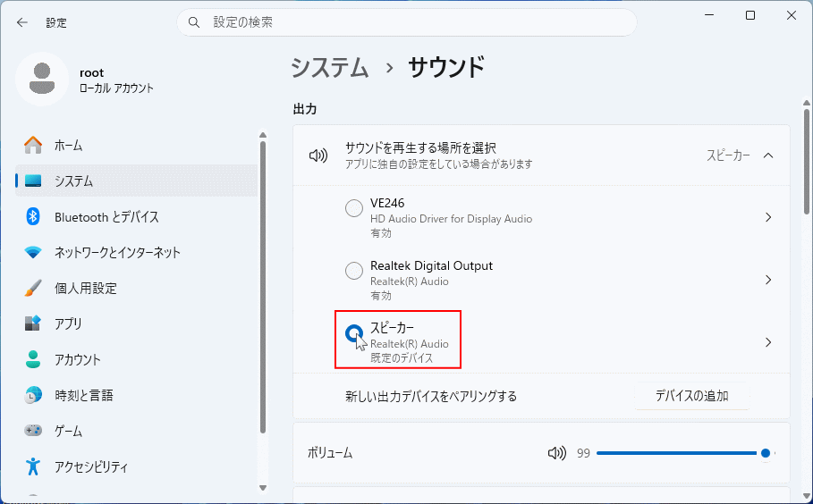Click デバイスの追加 button
This screenshot has width=813, height=504.
(x=691, y=396)
